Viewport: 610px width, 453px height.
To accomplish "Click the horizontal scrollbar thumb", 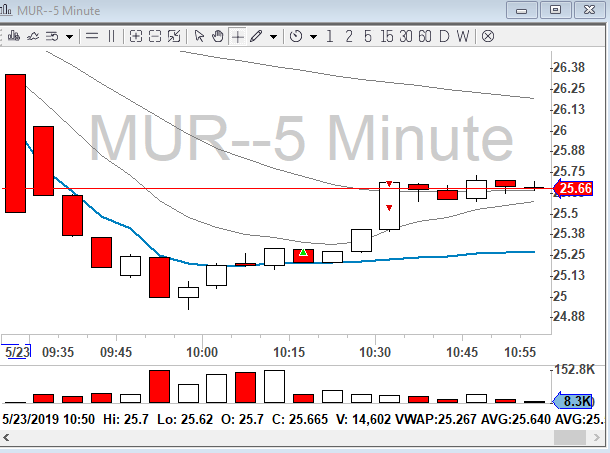I will pyautogui.click(x=570, y=438).
